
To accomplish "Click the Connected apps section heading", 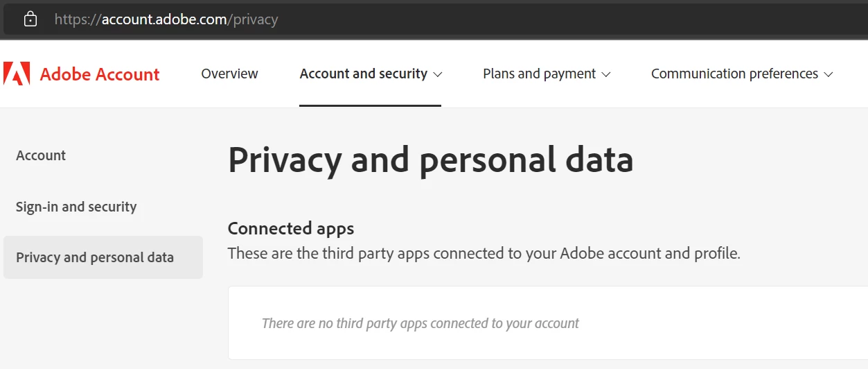I will tap(291, 228).
